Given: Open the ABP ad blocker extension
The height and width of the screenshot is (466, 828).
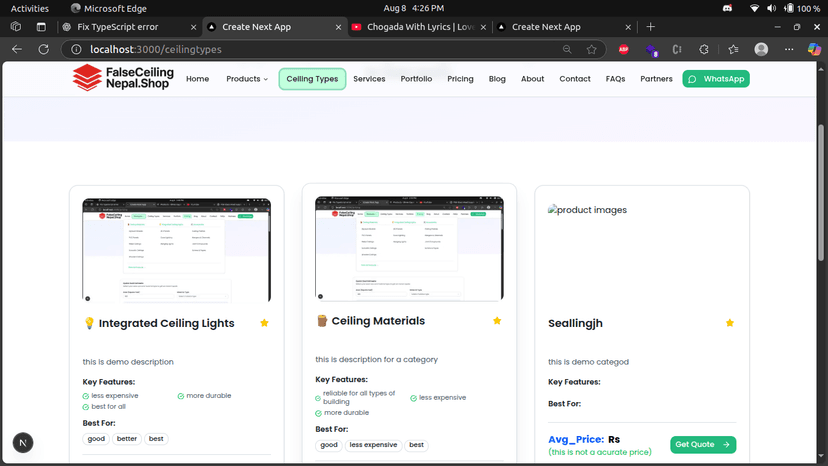Looking at the screenshot, I should (x=624, y=49).
